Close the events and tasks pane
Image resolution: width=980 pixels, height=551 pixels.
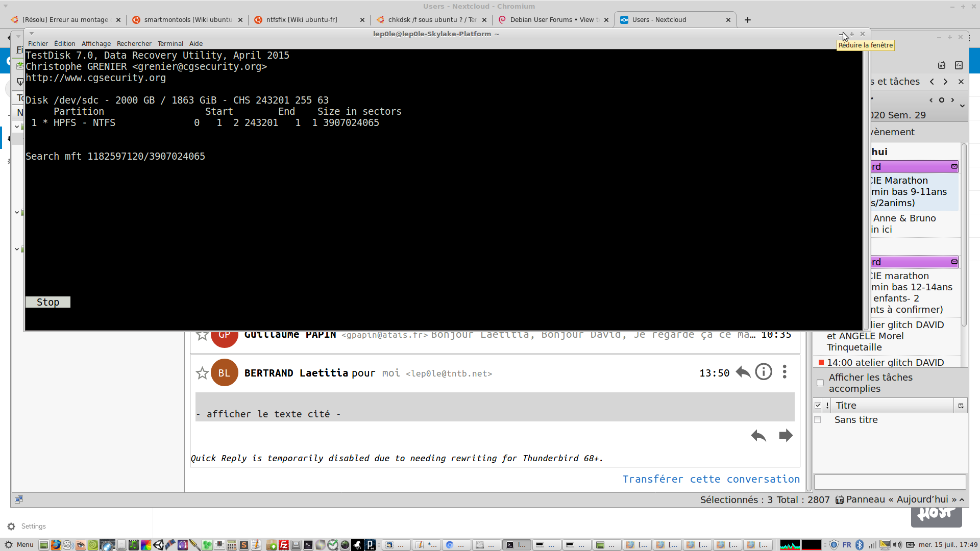(x=961, y=82)
